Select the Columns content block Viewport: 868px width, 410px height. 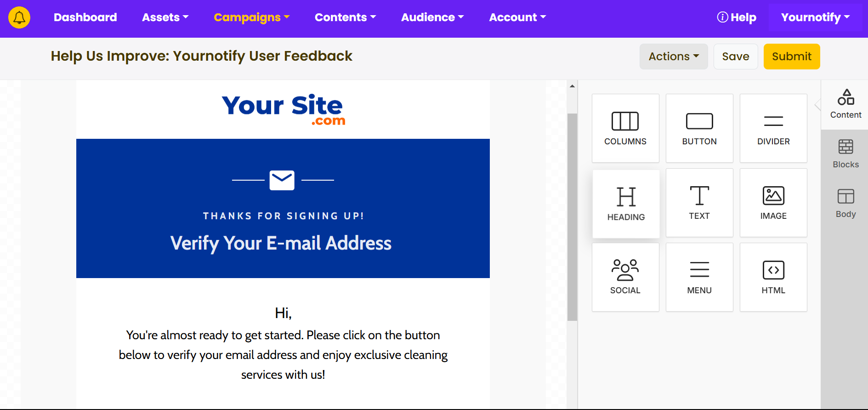pos(625,128)
